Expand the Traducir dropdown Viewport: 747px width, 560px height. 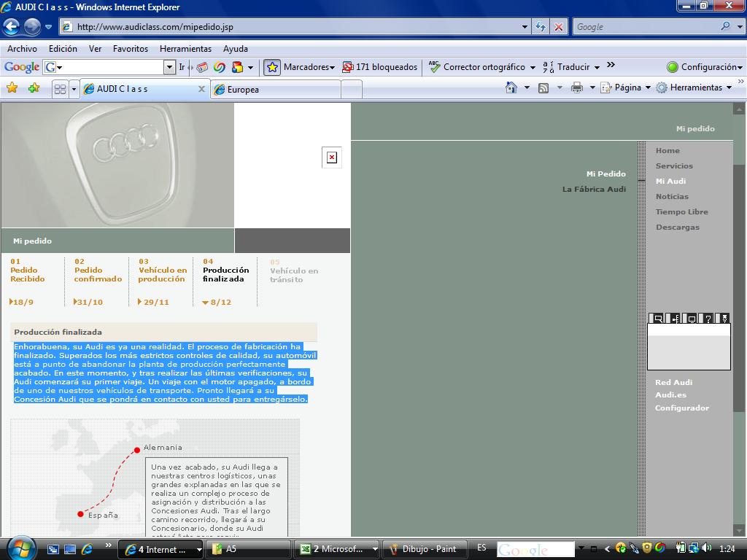click(597, 68)
